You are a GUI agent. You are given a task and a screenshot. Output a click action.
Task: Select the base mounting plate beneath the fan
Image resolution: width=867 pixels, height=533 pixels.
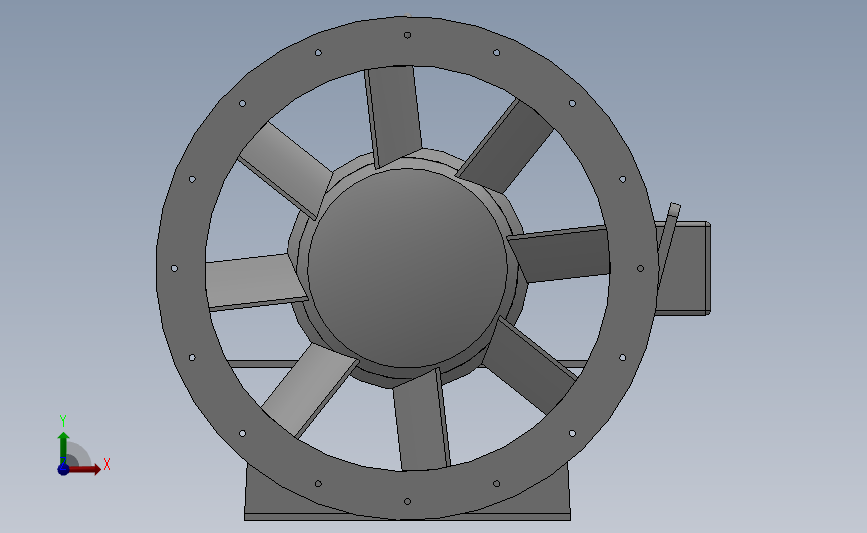(407, 517)
